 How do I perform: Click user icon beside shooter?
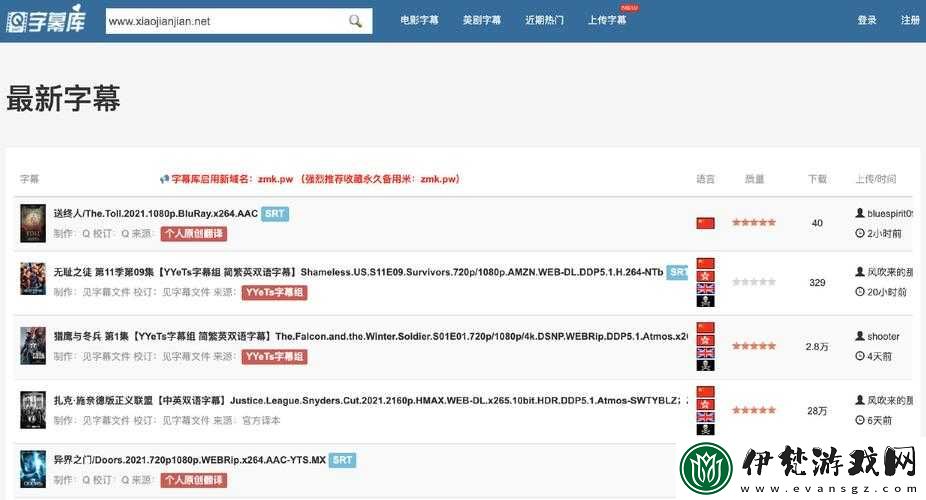click(860, 336)
